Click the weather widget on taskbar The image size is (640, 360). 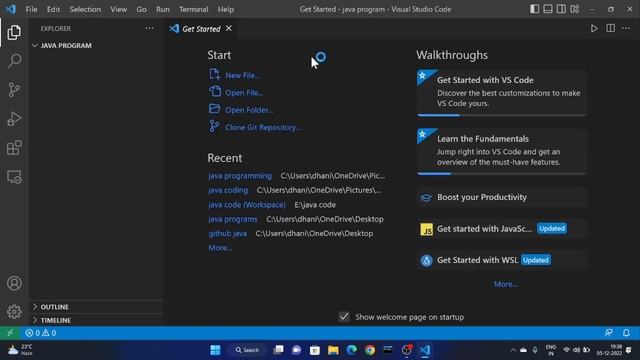(x=20, y=350)
